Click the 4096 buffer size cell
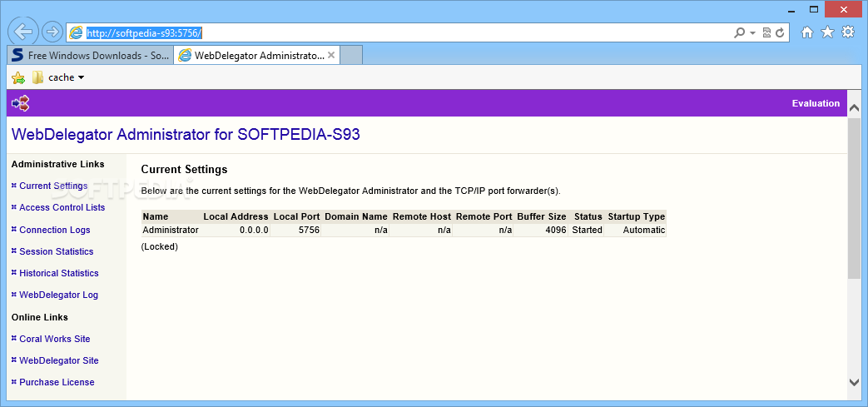 coord(541,230)
